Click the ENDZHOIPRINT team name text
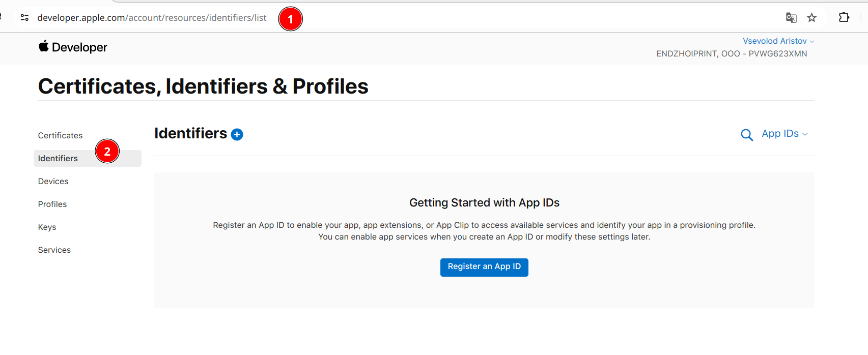 [x=732, y=53]
